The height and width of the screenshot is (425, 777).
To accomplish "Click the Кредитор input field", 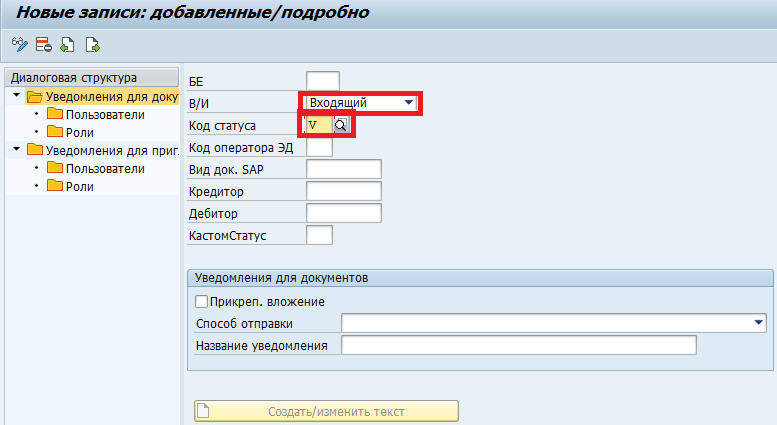I will tap(344, 191).
